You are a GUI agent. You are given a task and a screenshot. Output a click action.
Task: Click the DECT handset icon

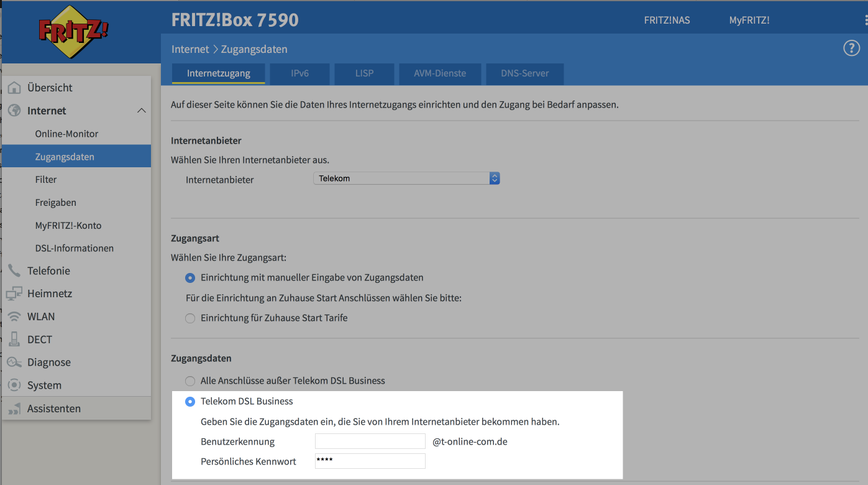14,339
